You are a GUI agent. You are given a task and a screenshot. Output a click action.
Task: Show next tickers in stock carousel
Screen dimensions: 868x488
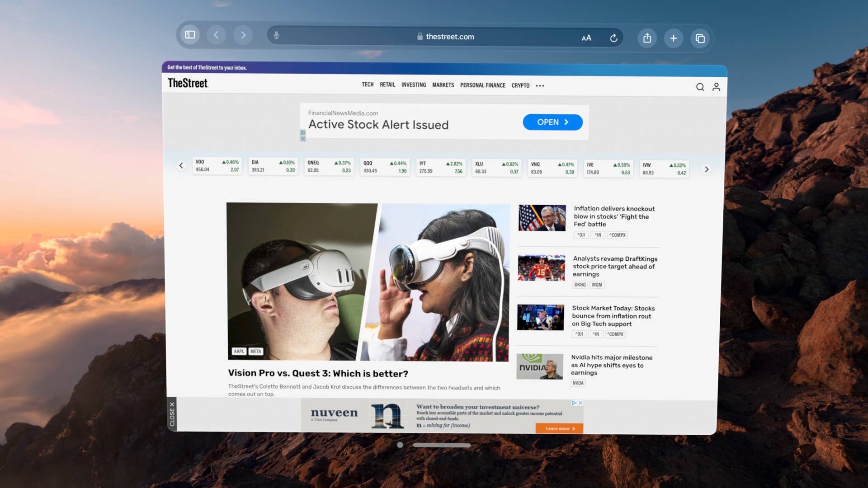(x=707, y=169)
